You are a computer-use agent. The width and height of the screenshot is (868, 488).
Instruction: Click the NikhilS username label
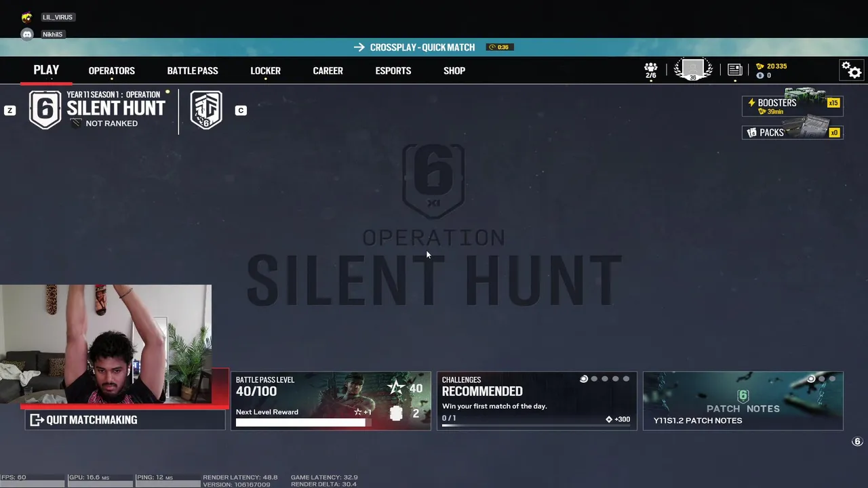coord(52,35)
